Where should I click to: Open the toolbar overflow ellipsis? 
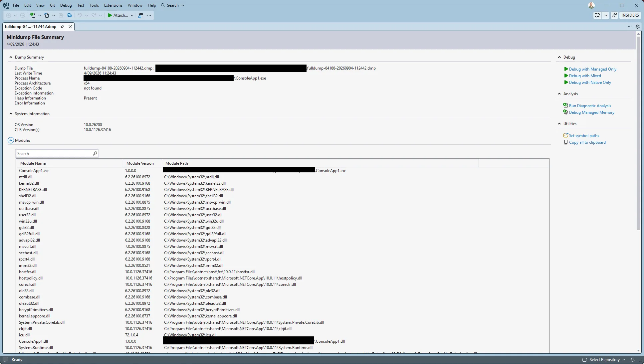tap(149, 15)
